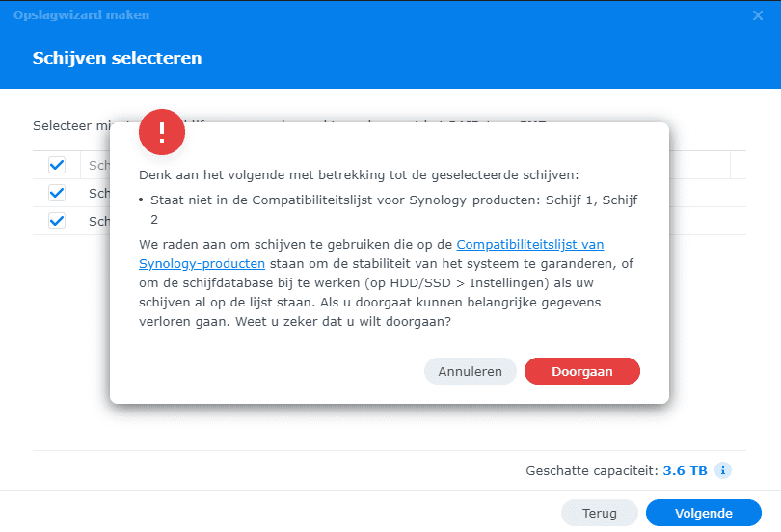
Task: Close the Opslagwizard maken window
Action: [758, 15]
